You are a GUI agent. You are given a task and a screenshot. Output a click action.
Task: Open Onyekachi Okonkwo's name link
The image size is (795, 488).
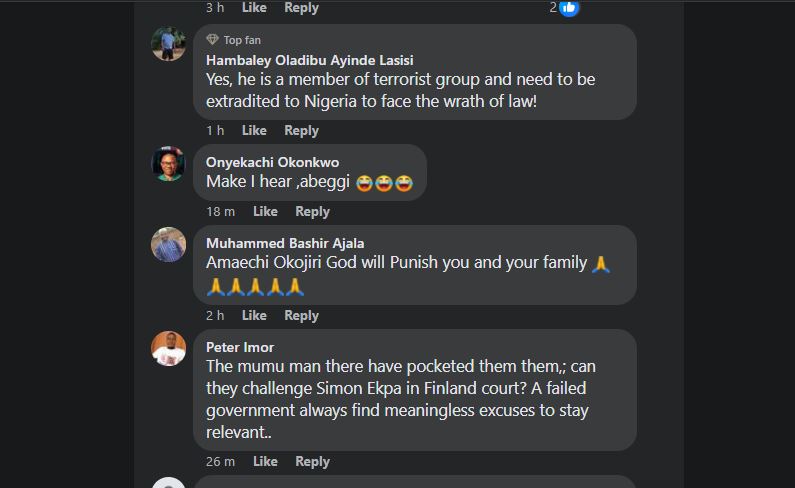click(x=272, y=162)
